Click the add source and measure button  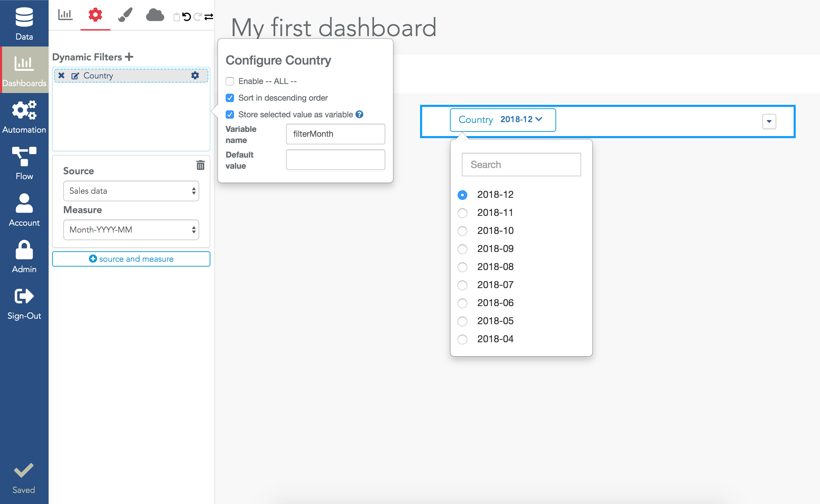point(131,259)
